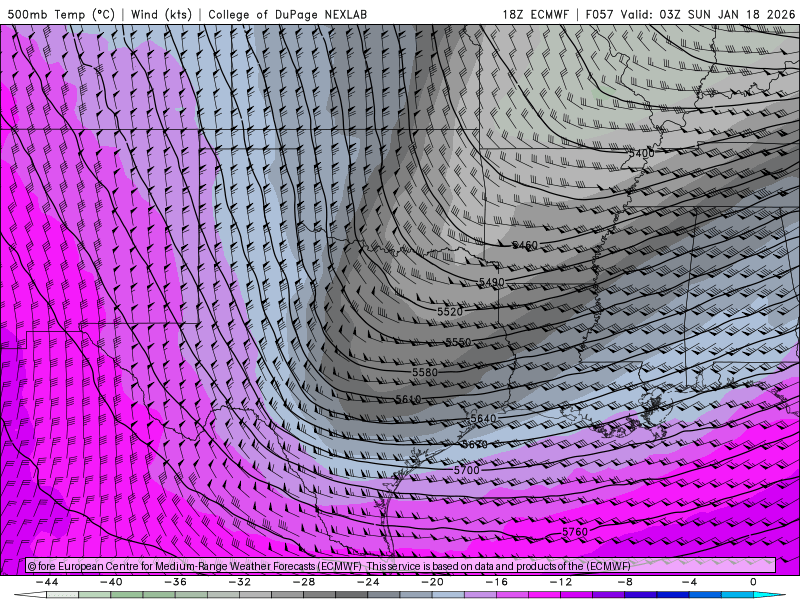Viewport: 800px width, 600px height.
Task: Click the -40 value on the color scale
Action: tap(111, 582)
